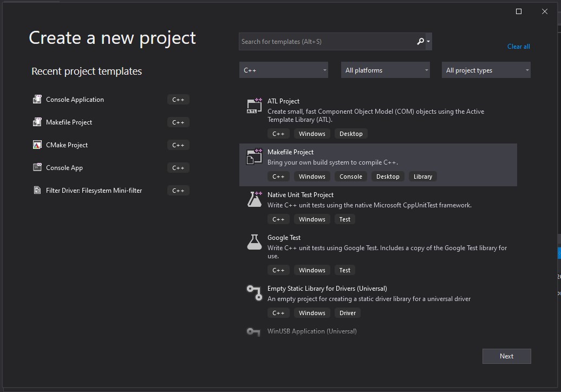This screenshot has width=561, height=392.
Task: Click the C++ tag beside Console App
Action: click(x=178, y=168)
